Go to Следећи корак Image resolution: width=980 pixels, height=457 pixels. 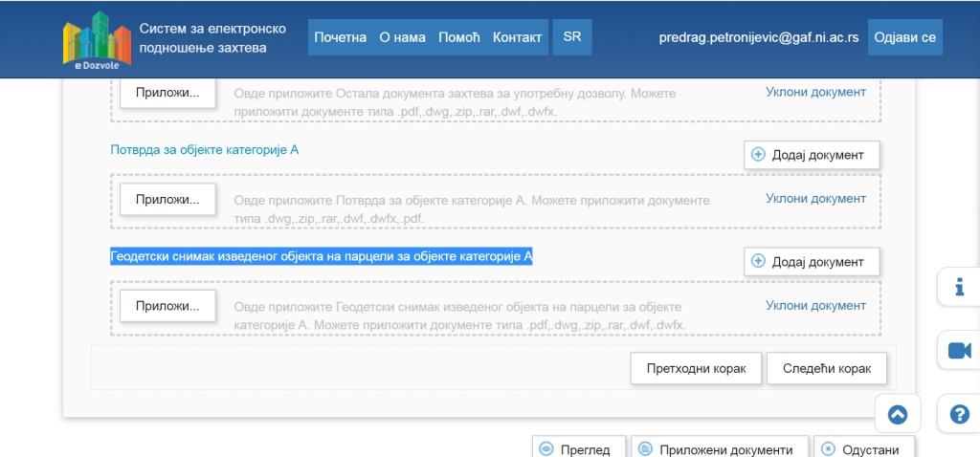(x=826, y=368)
